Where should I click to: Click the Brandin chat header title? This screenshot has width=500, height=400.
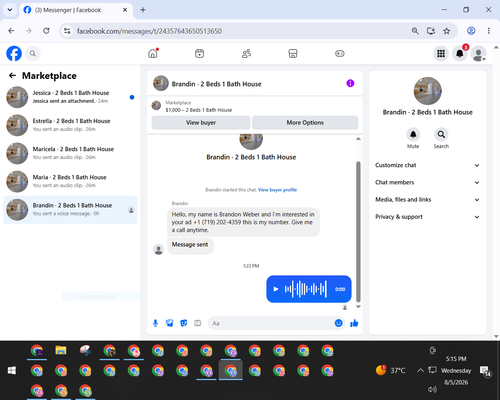[216, 84]
